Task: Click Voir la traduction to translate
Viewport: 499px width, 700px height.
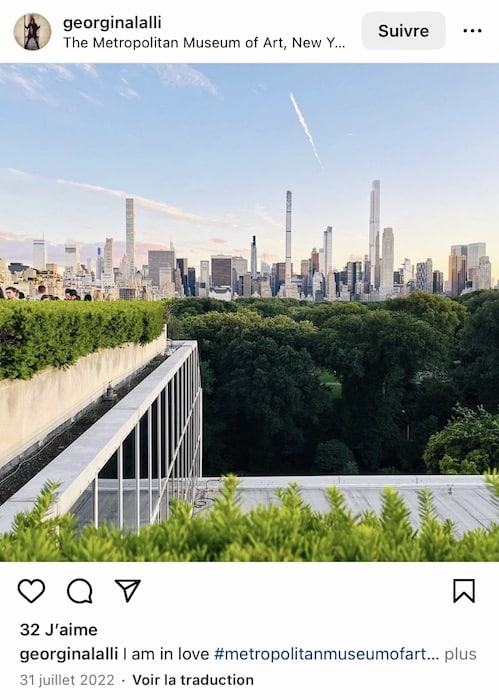Action: coord(193,680)
